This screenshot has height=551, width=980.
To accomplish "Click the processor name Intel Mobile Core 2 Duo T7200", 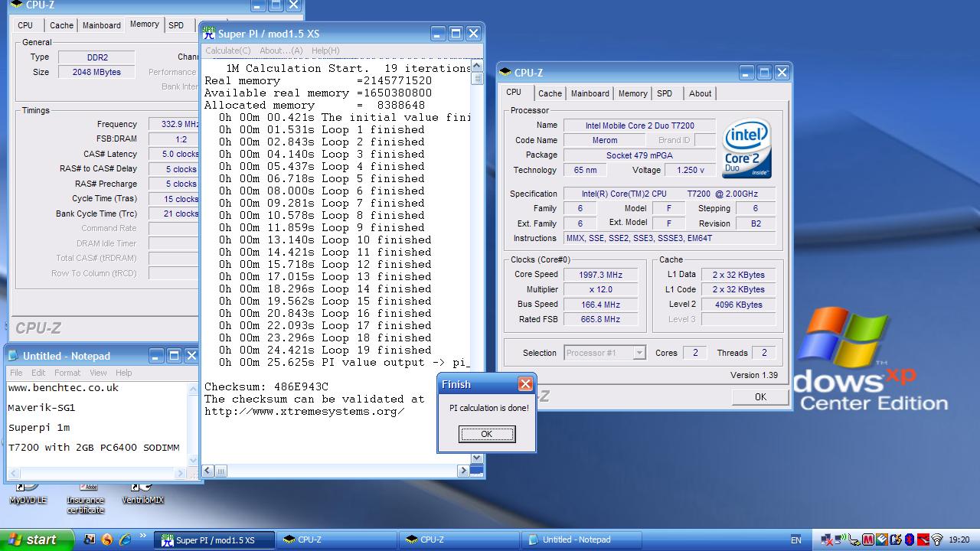I will pos(639,126).
